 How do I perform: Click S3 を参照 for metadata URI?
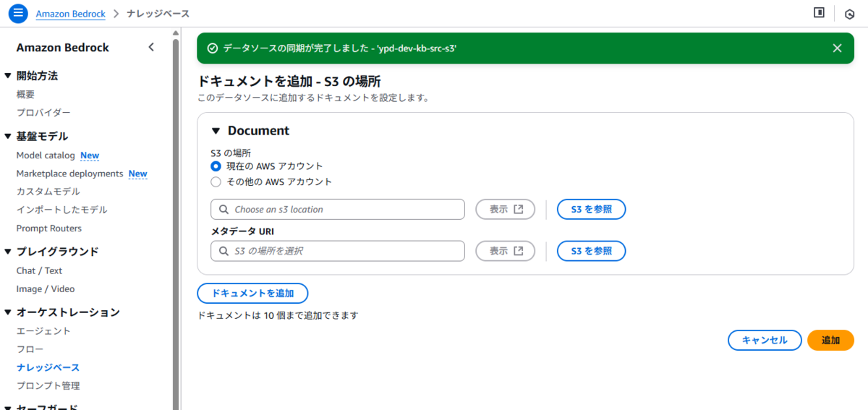591,251
